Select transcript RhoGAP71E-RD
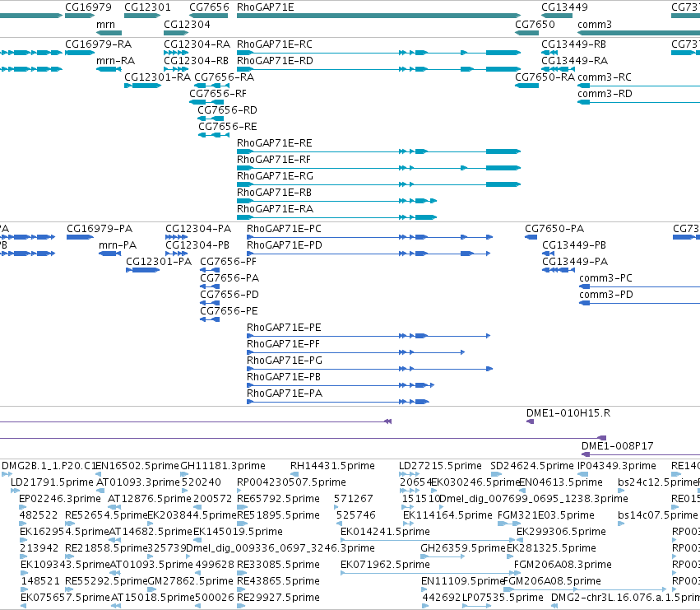 (275, 61)
